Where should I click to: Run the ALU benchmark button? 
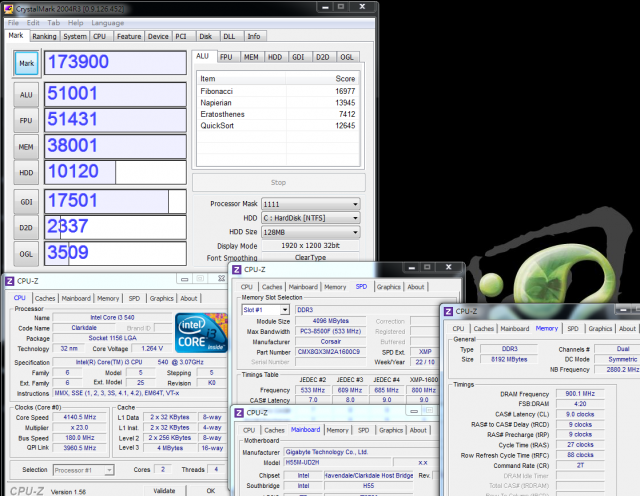pyautogui.click(x=26, y=95)
